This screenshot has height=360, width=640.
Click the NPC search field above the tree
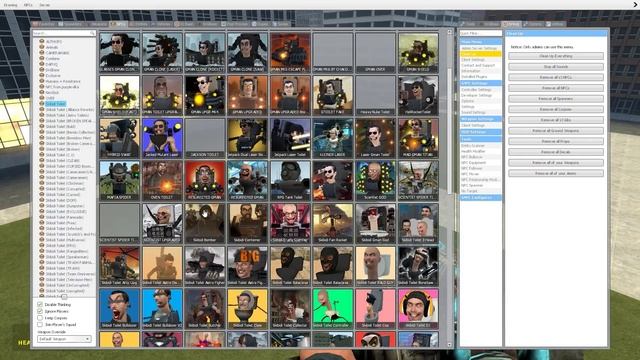tap(64, 33)
